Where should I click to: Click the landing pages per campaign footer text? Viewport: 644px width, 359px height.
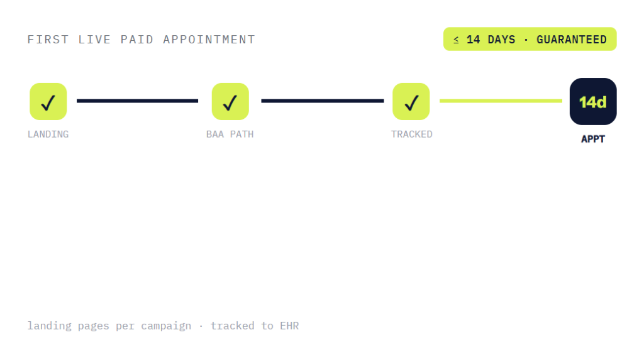point(109,326)
